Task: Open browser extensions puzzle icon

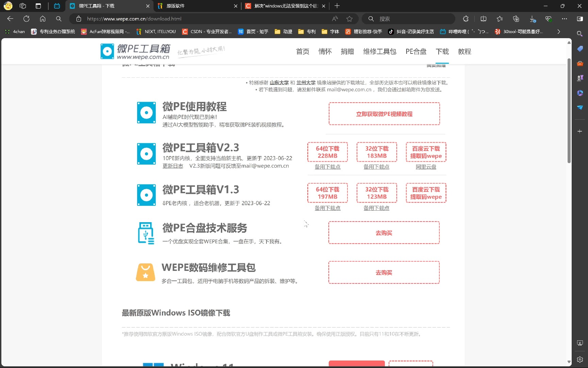Action: [466, 19]
